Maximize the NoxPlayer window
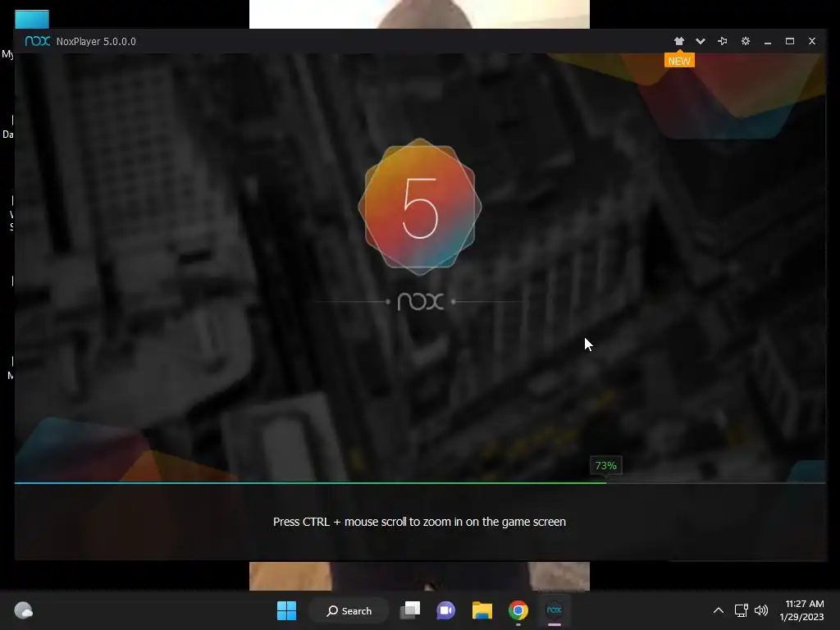Image resolution: width=840 pixels, height=630 pixels. pos(790,41)
